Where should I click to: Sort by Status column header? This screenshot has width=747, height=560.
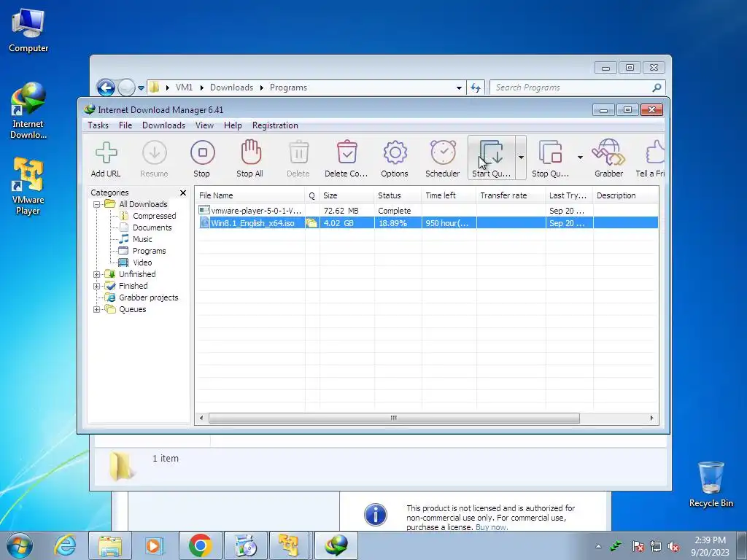pos(398,195)
